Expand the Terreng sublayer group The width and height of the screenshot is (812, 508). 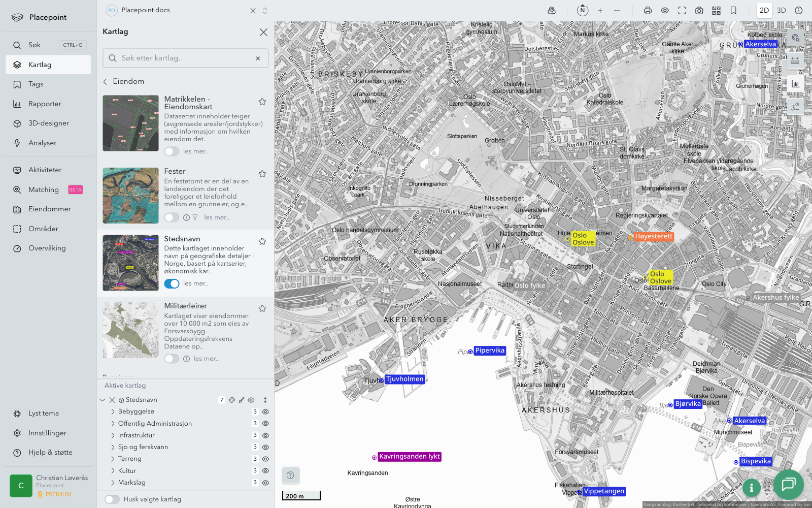click(113, 459)
